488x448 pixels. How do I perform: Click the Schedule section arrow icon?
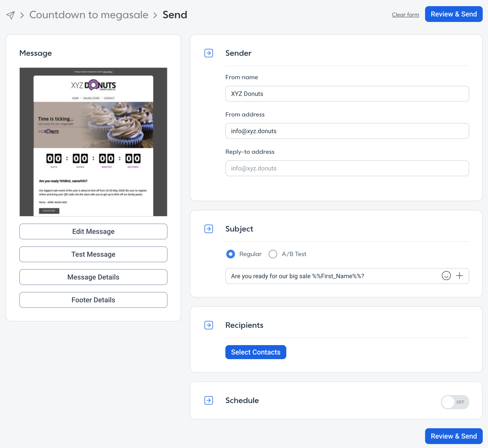[208, 400]
